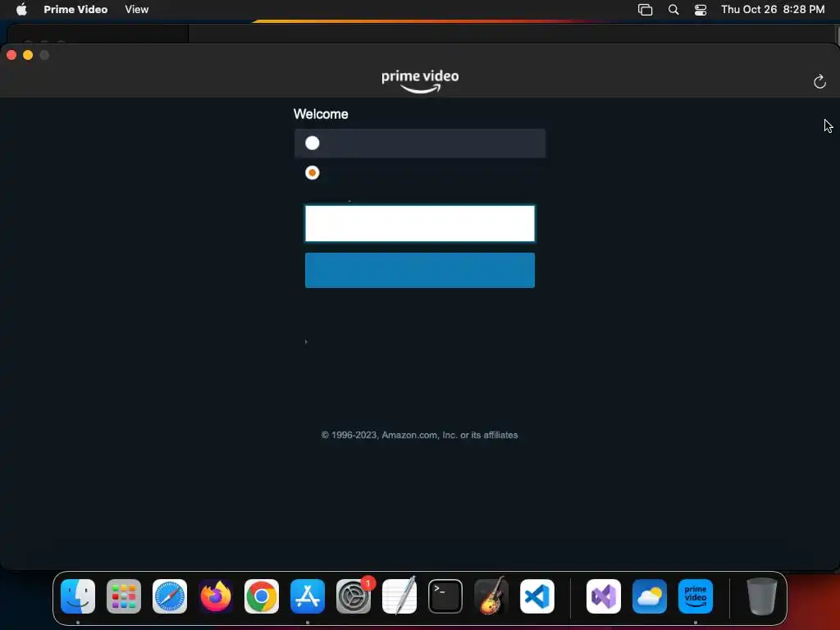Click the prime video logo in header

point(420,81)
